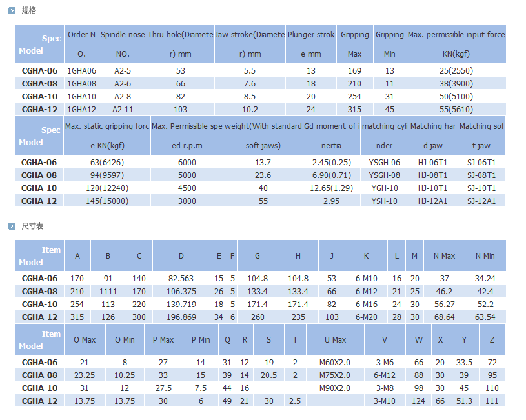Click spindle nose value A2-11
The width and height of the screenshot is (526, 420).
tap(123, 110)
